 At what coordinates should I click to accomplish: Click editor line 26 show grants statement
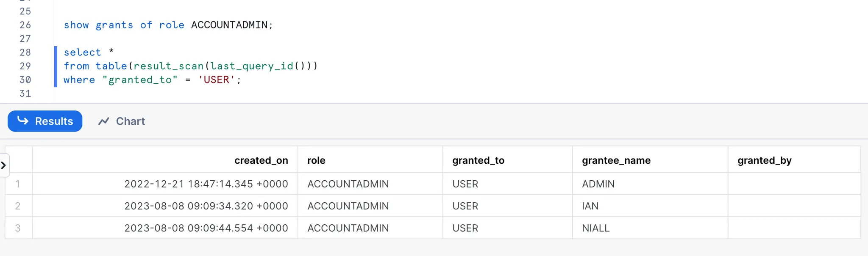tap(168, 25)
